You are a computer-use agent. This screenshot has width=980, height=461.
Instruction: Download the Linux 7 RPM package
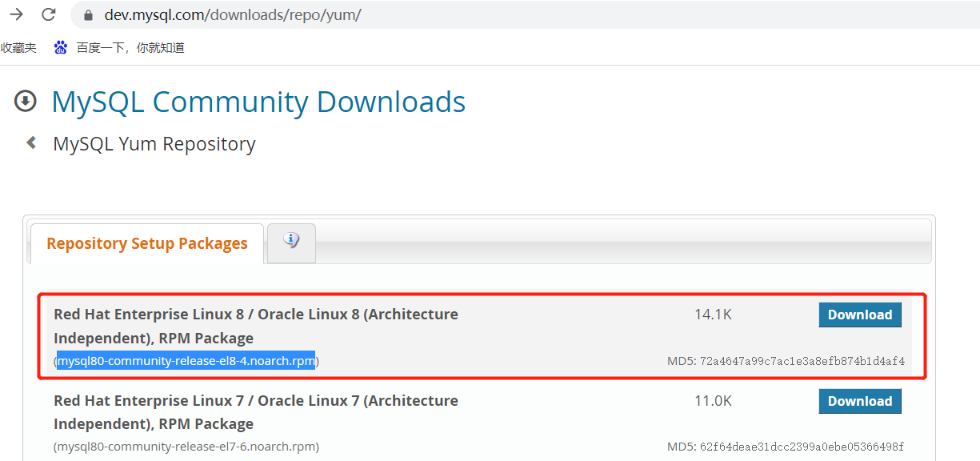(x=860, y=401)
